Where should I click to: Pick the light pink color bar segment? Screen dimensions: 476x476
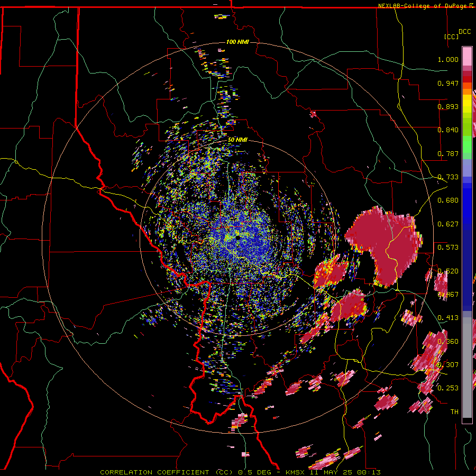[467, 56]
